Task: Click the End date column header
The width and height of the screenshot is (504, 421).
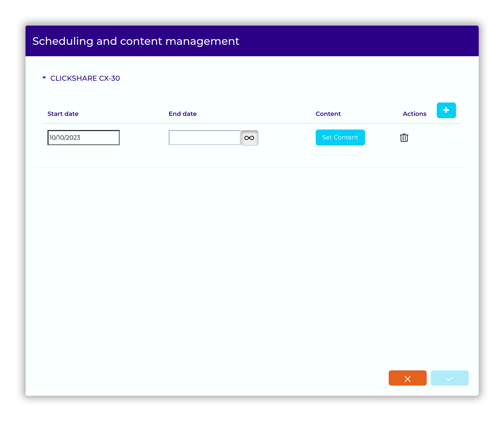Action: [x=182, y=114]
